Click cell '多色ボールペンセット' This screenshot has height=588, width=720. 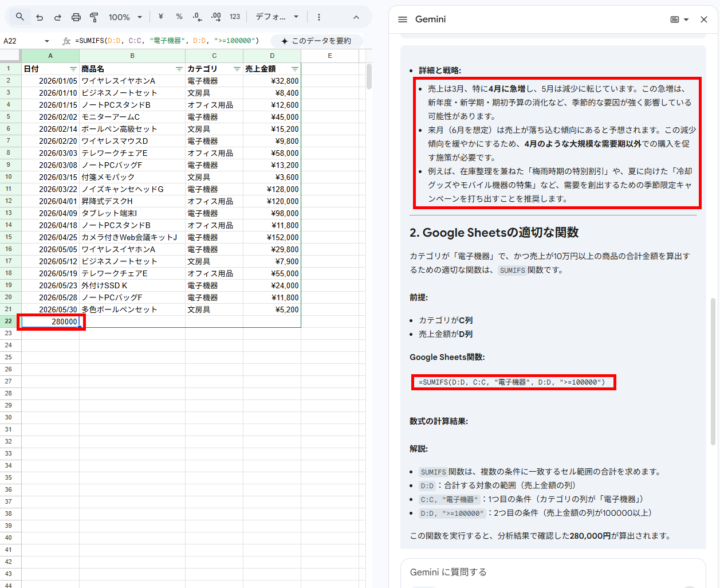click(x=132, y=309)
